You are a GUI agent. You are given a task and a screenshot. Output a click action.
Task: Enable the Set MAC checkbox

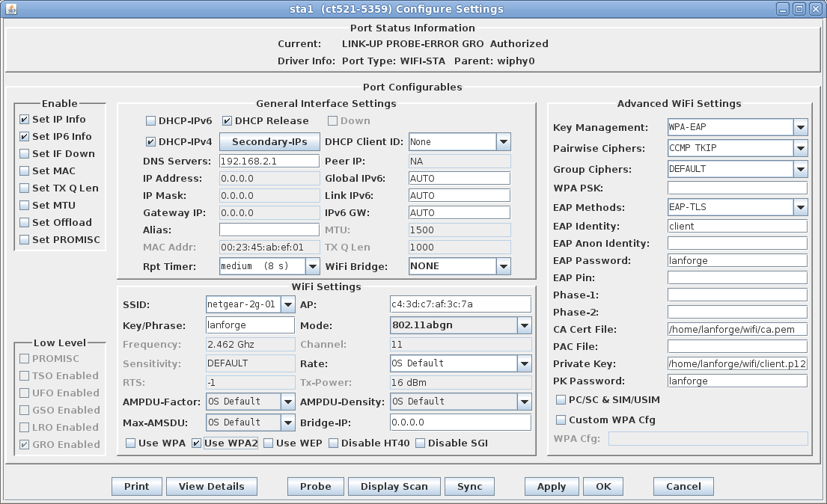[25, 170]
